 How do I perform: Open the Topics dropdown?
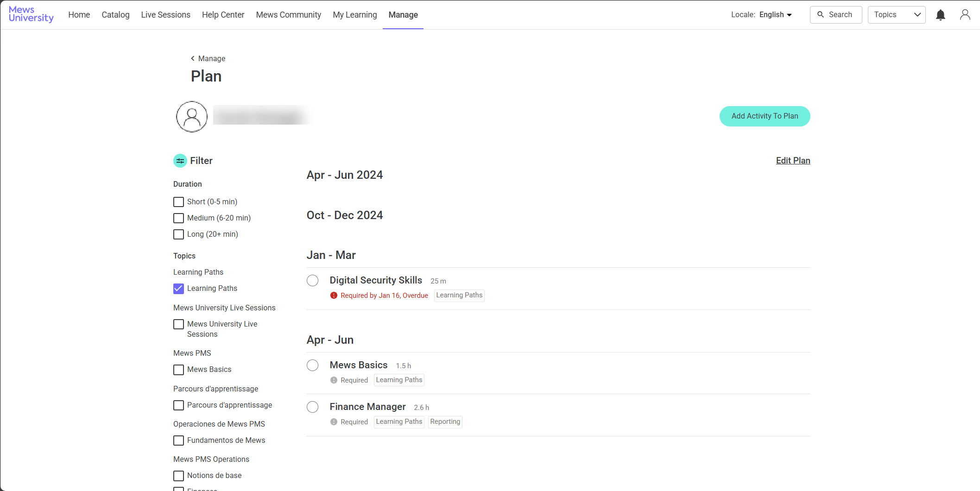(896, 15)
